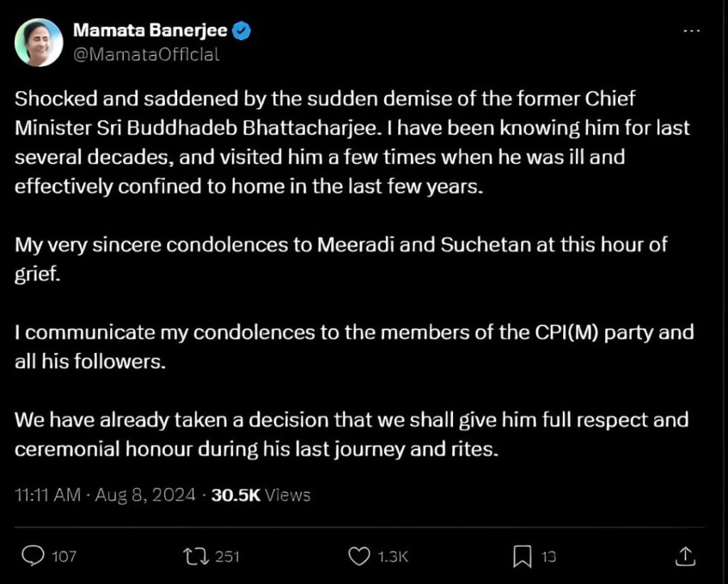This screenshot has width=728, height=584.
Task: Open the three-dot more options menu
Action: pos(690,32)
